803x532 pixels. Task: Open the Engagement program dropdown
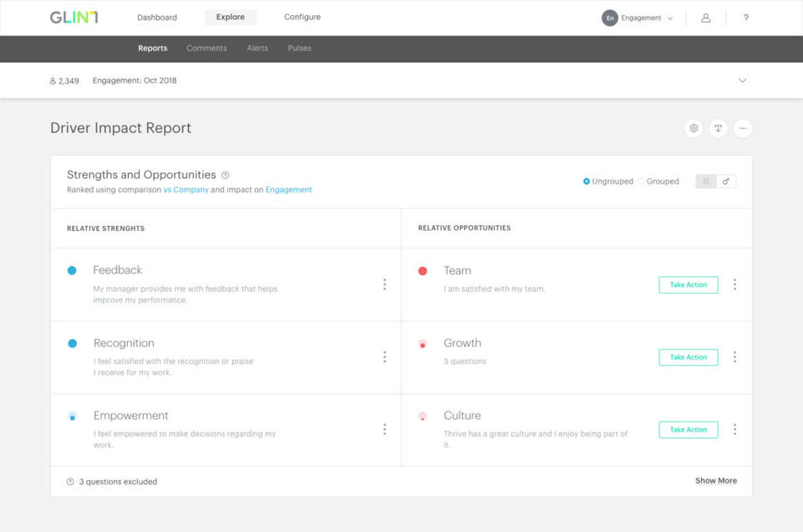[640, 18]
